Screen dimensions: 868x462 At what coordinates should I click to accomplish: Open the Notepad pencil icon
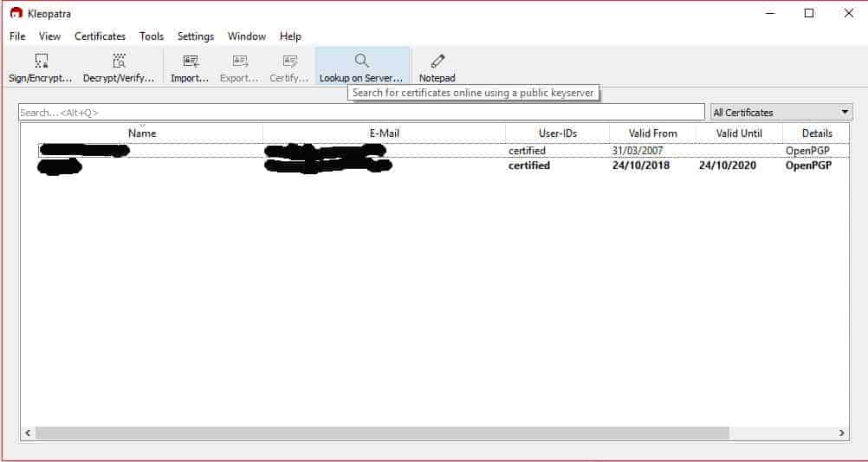tap(437, 61)
